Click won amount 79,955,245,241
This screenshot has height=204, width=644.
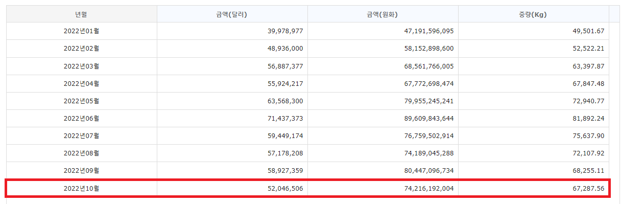coord(430,101)
